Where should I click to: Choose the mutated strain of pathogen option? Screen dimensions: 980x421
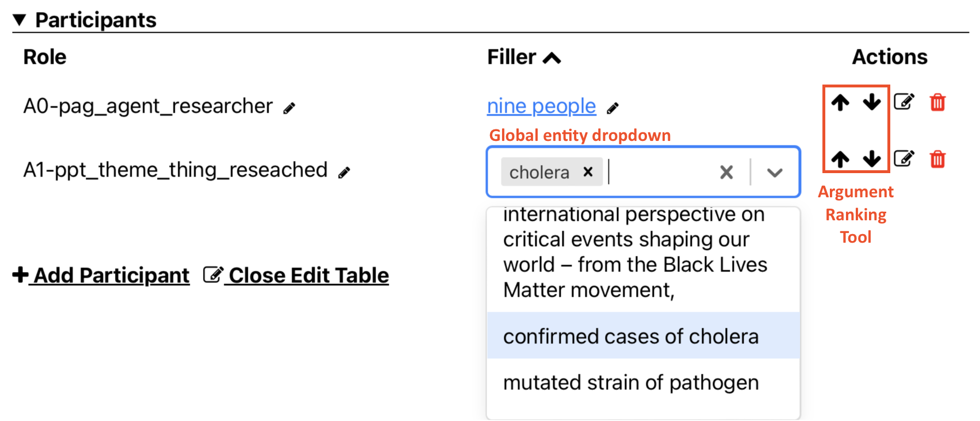631,382
